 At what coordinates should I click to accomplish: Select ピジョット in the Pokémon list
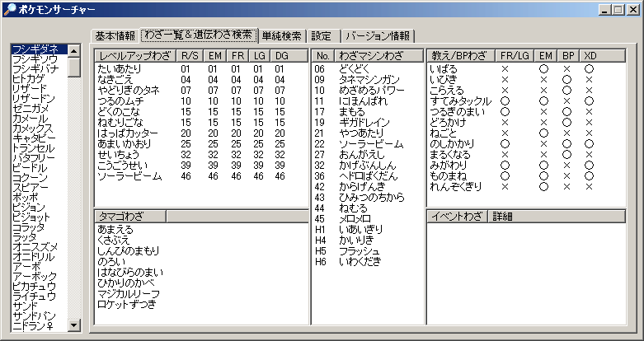tap(31, 217)
